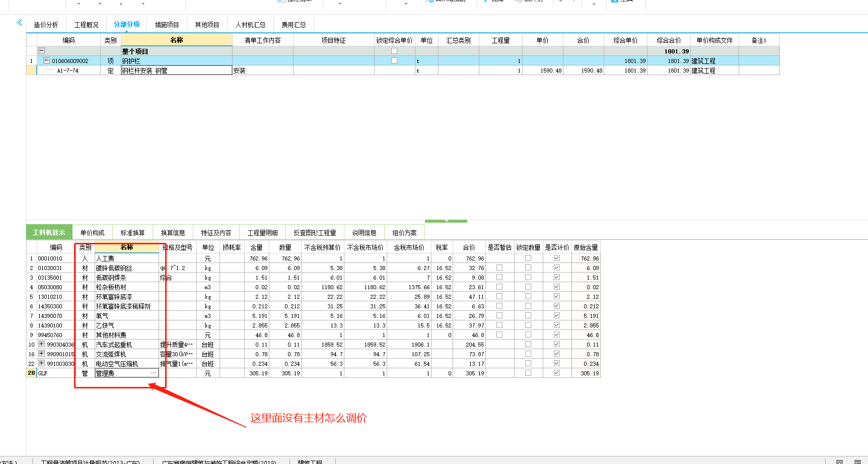The width and height of the screenshot is (868, 464).
Task: Open the 换算信息 tab
Action: point(173,233)
